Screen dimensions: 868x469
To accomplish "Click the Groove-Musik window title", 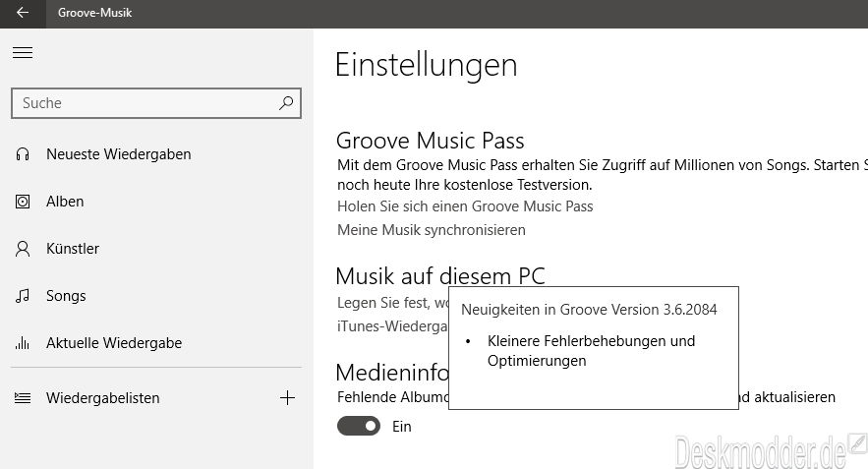I will pos(94,13).
